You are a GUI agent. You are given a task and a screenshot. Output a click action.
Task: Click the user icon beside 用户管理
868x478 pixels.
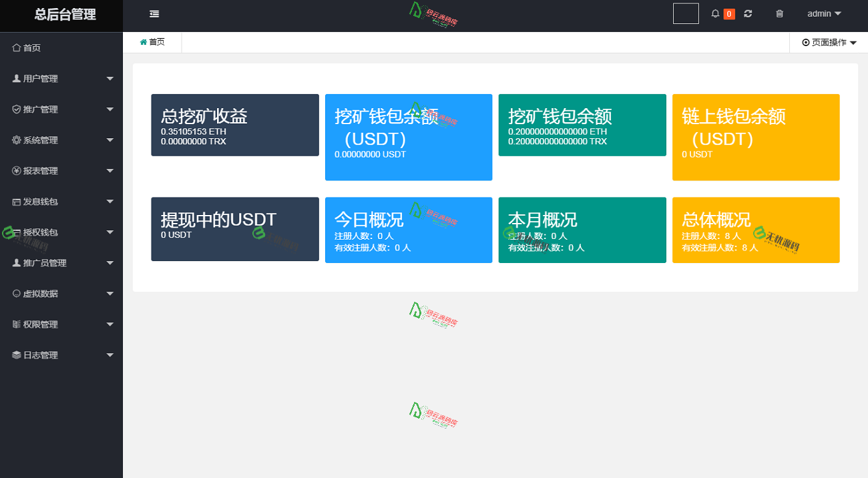(x=16, y=78)
